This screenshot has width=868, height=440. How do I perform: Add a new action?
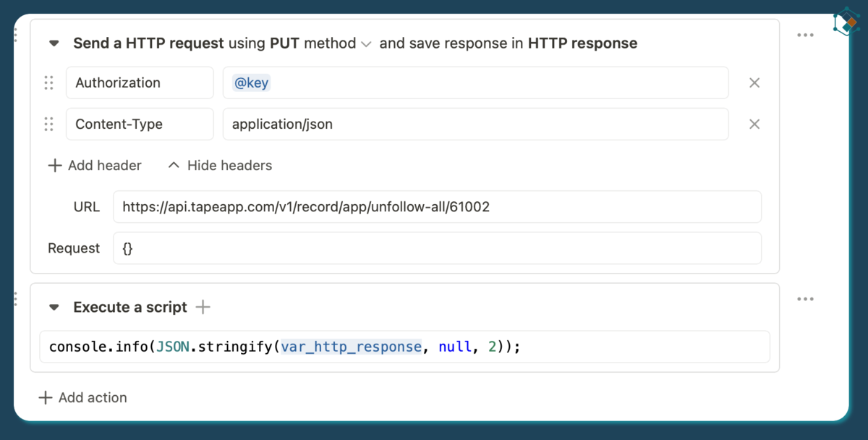tap(82, 397)
